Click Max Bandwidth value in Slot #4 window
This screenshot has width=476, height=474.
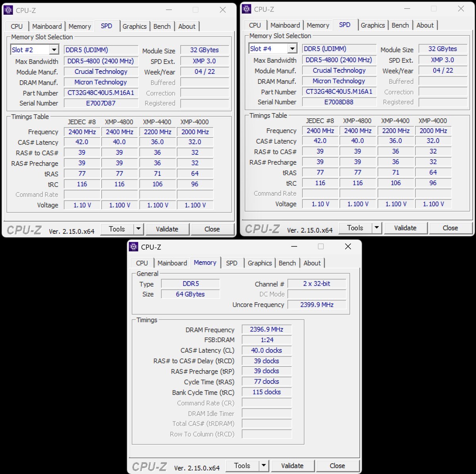[339, 60]
